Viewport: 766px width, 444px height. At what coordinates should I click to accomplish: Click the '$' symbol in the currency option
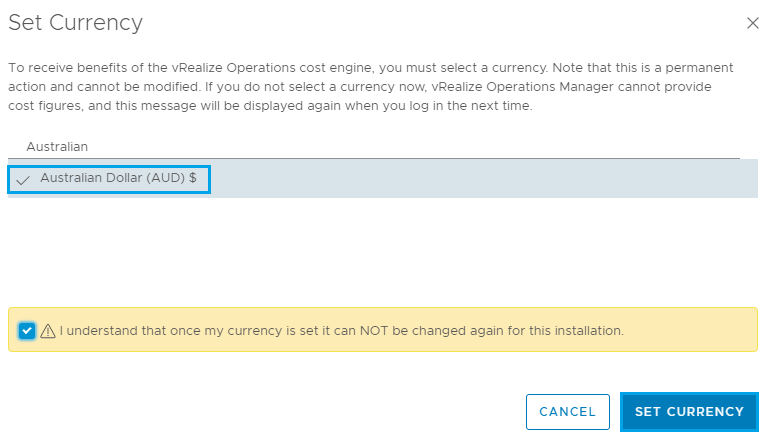192,178
